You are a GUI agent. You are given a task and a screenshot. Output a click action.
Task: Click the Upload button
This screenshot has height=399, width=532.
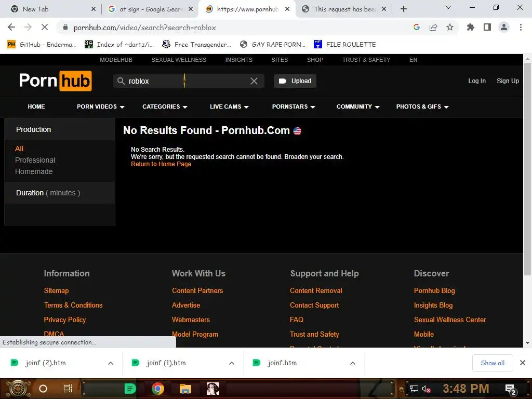[x=295, y=81]
